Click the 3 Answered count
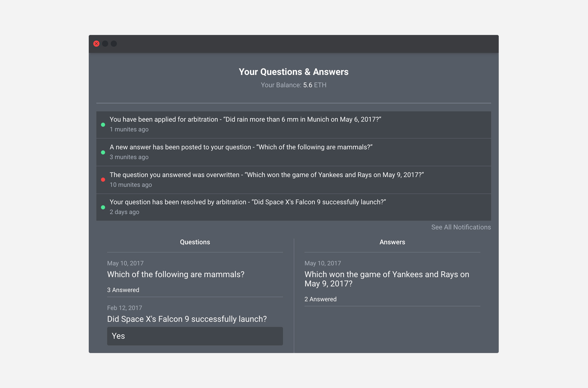588x388 pixels. point(123,290)
